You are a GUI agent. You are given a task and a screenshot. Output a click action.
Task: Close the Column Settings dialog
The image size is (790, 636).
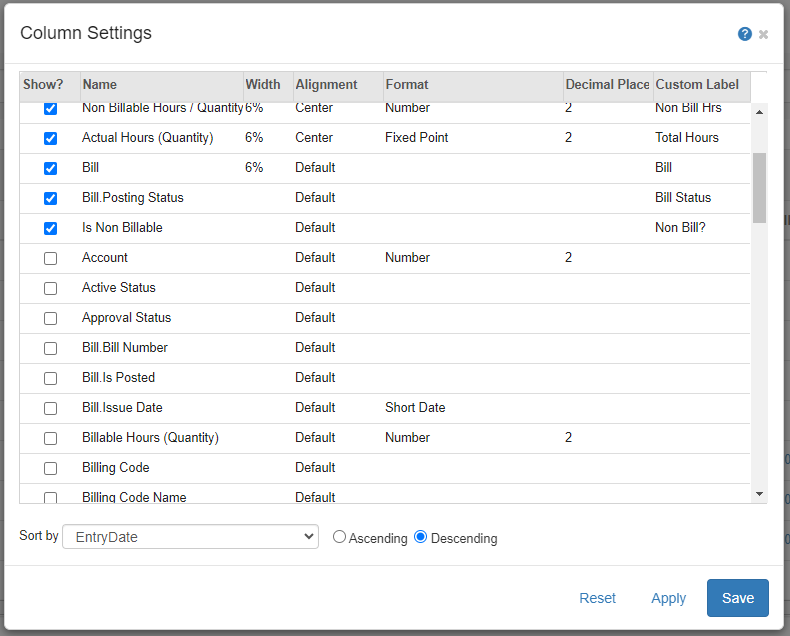[x=763, y=34]
